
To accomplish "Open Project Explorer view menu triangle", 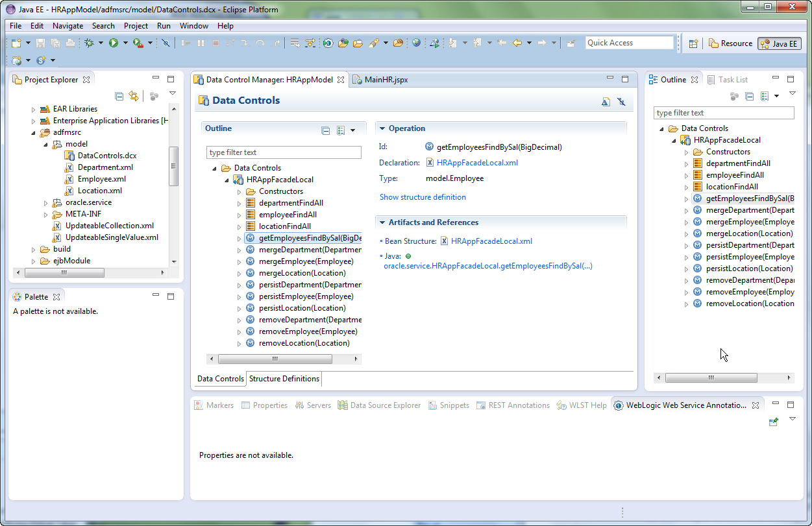I will 172,94.
